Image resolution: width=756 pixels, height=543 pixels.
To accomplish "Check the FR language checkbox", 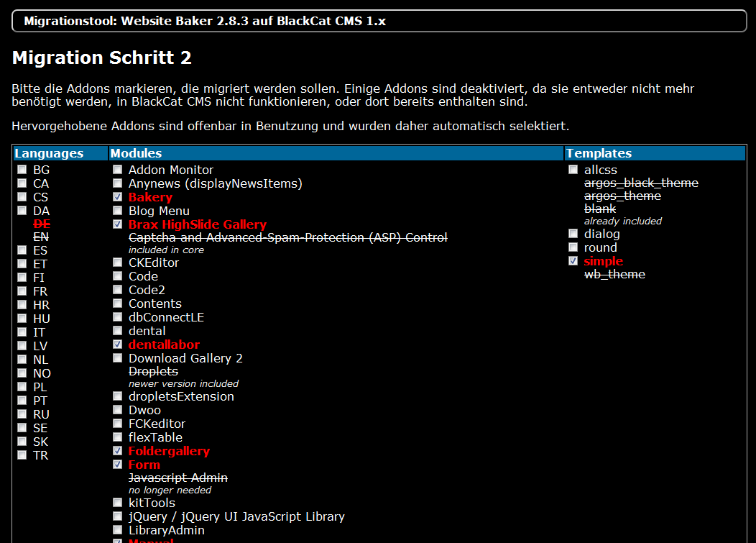I will point(22,291).
